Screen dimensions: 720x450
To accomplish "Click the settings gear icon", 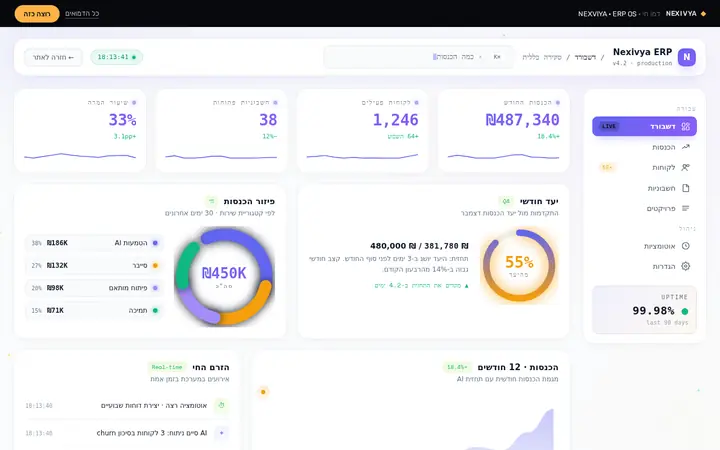I will 686,266.
